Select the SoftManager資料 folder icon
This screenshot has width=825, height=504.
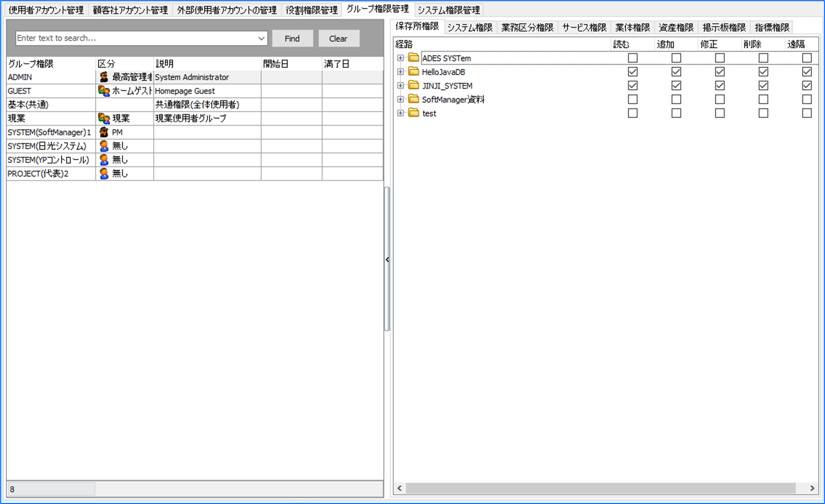(x=413, y=99)
